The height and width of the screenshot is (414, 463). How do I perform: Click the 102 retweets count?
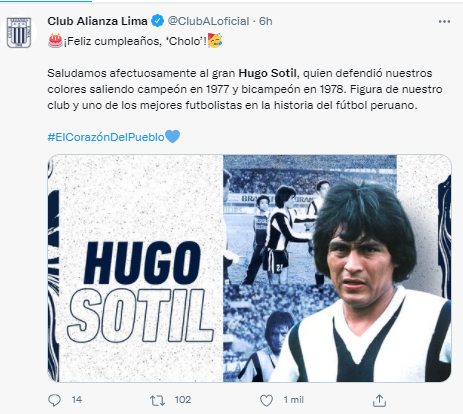(183, 400)
